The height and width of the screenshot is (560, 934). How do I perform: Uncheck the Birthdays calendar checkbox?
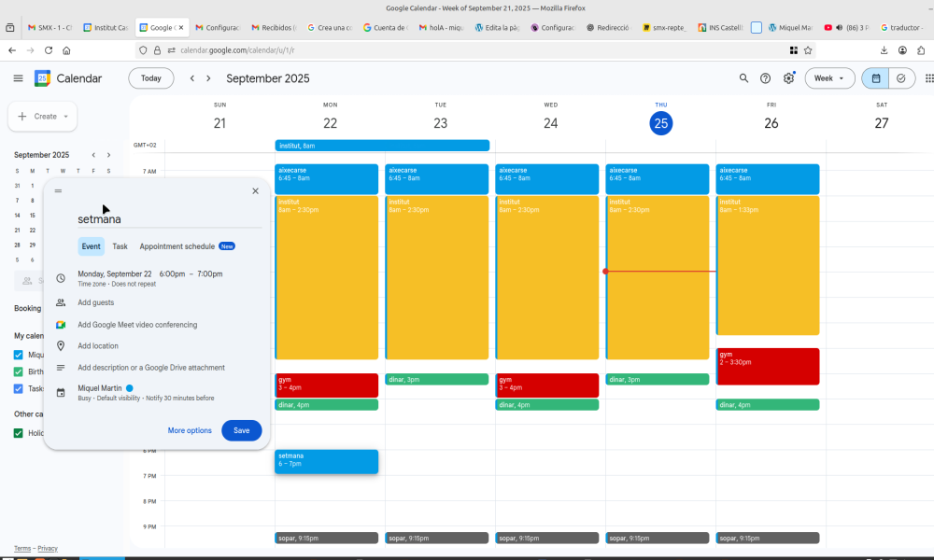[19, 371]
